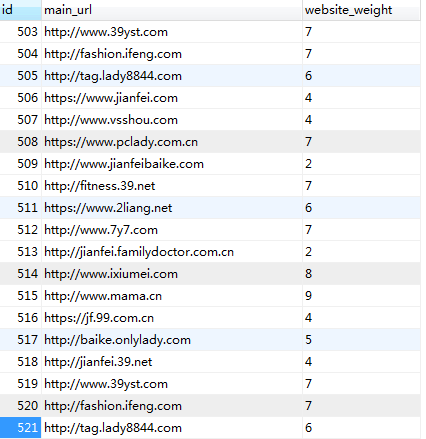Click the https://www.pclady.com.cn cell
Screen dimensions: 426x439
[x=172, y=142]
